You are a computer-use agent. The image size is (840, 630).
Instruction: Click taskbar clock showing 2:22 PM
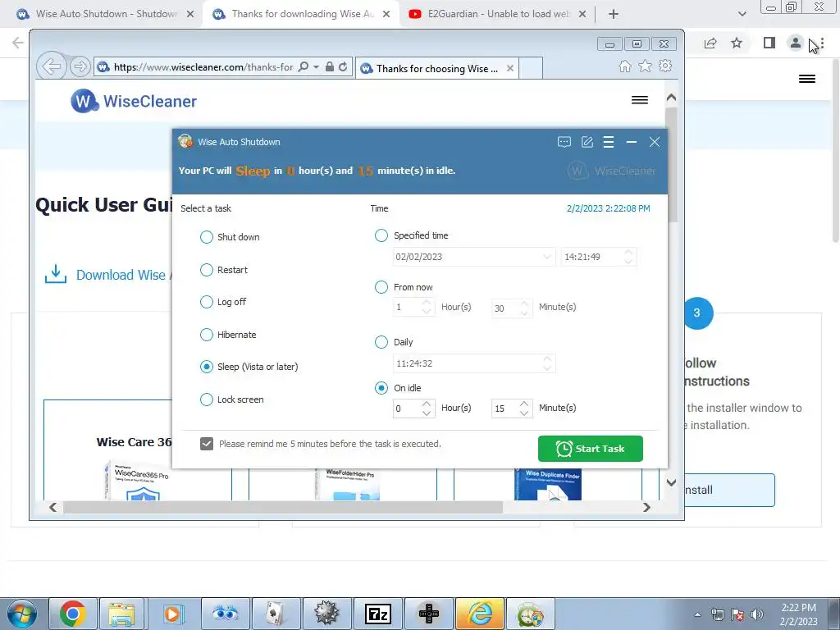tap(798, 614)
